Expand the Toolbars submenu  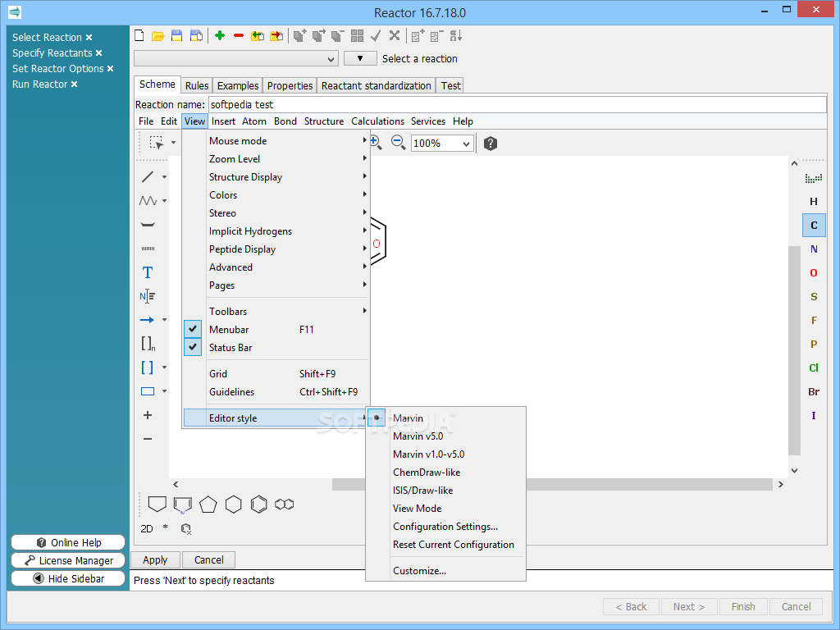tap(276, 311)
